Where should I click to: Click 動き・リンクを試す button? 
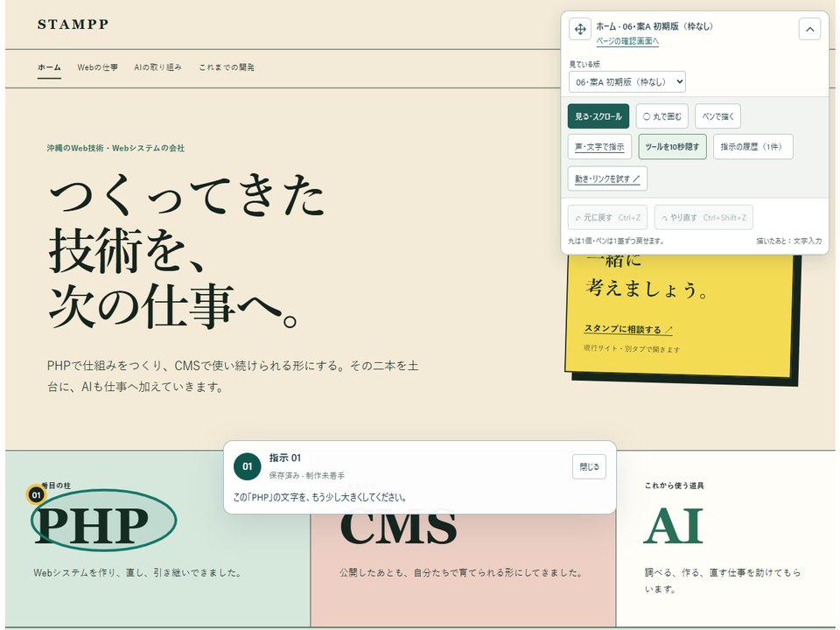607,178
